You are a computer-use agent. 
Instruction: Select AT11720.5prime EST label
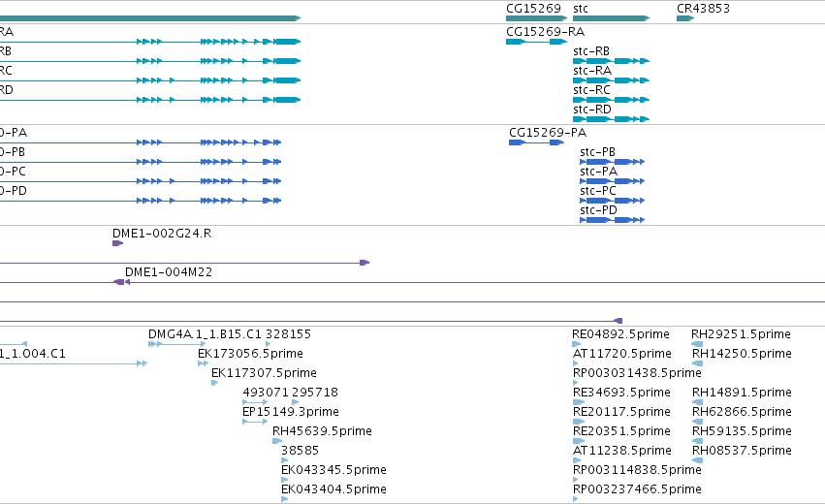pos(622,354)
